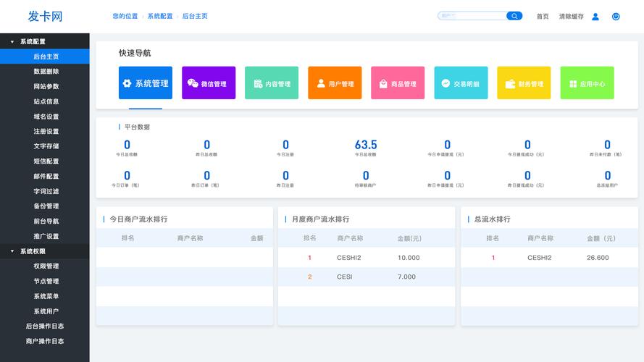This screenshot has width=644, height=362.
Task: Click the 昨日未付款 count value
Action: coord(607,145)
